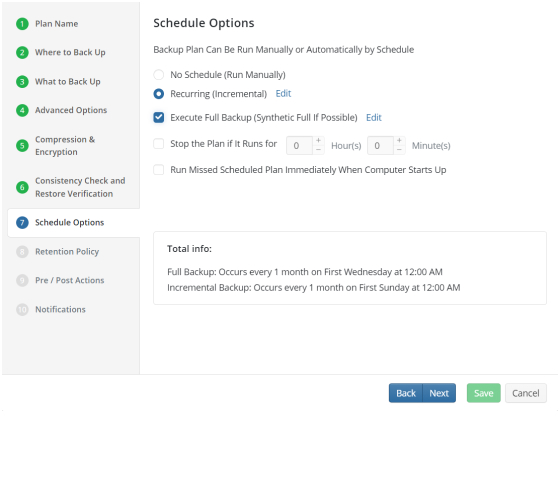The width and height of the screenshot is (560, 480).
Task: Click the step 1 Plan Name circle icon
Action: (22, 24)
